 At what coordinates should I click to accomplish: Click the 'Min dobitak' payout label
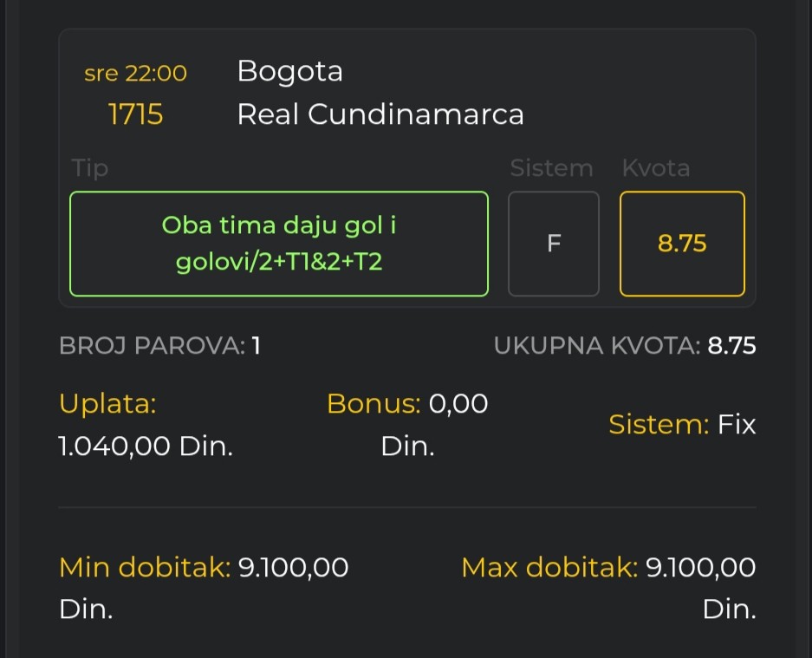[145, 568]
